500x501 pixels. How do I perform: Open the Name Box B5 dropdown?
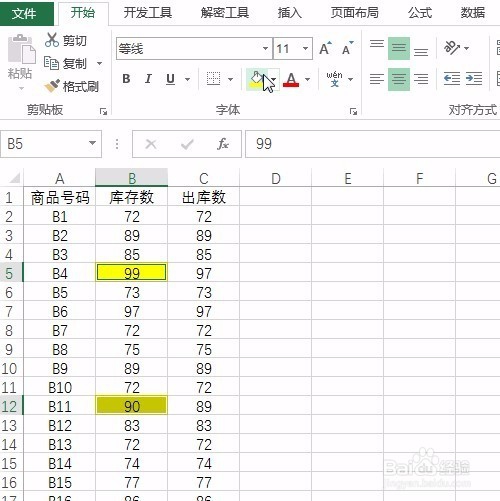pyautogui.click(x=92, y=143)
